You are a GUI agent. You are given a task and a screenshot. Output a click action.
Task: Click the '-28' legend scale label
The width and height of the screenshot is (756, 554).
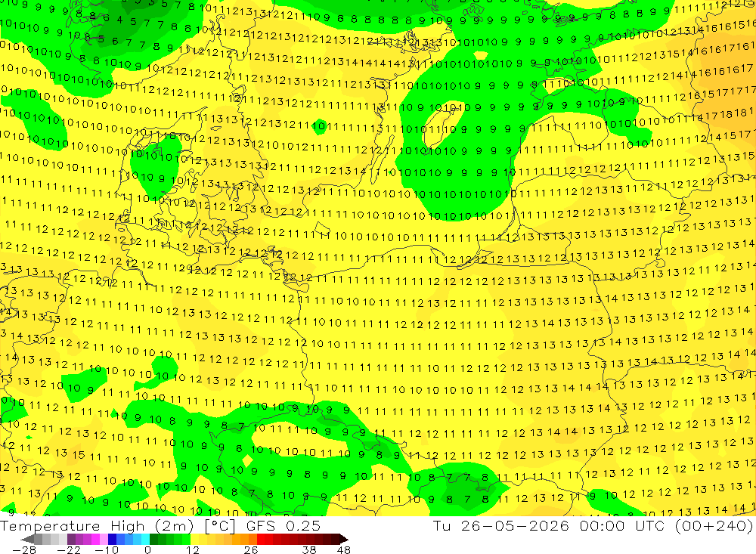pyautogui.click(x=24, y=549)
